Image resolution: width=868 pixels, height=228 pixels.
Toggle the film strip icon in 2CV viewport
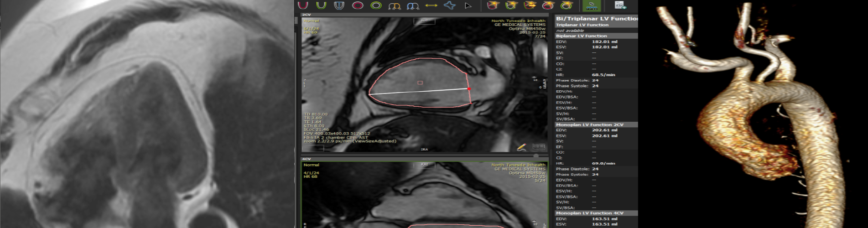click(x=539, y=147)
